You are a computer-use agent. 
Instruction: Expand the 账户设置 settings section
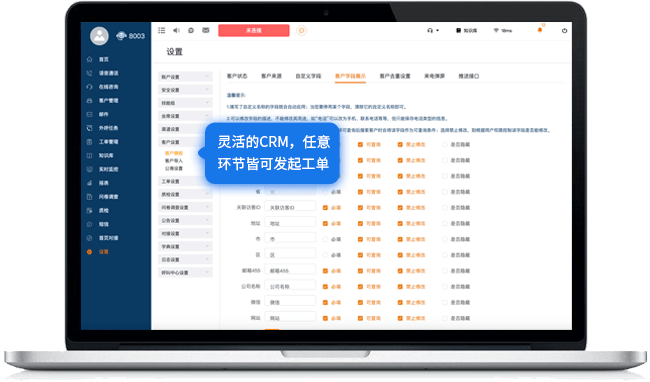coord(185,77)
